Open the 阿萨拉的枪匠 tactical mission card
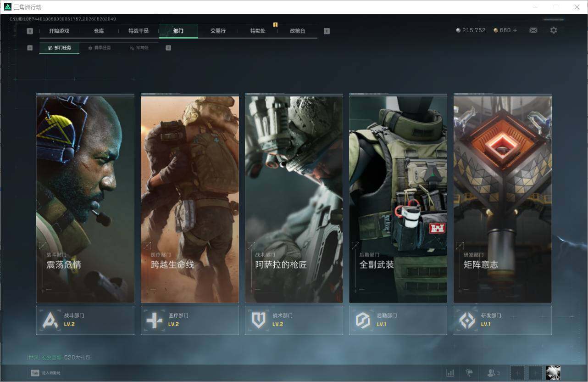The image size is (588, 382). pos(294,198)
